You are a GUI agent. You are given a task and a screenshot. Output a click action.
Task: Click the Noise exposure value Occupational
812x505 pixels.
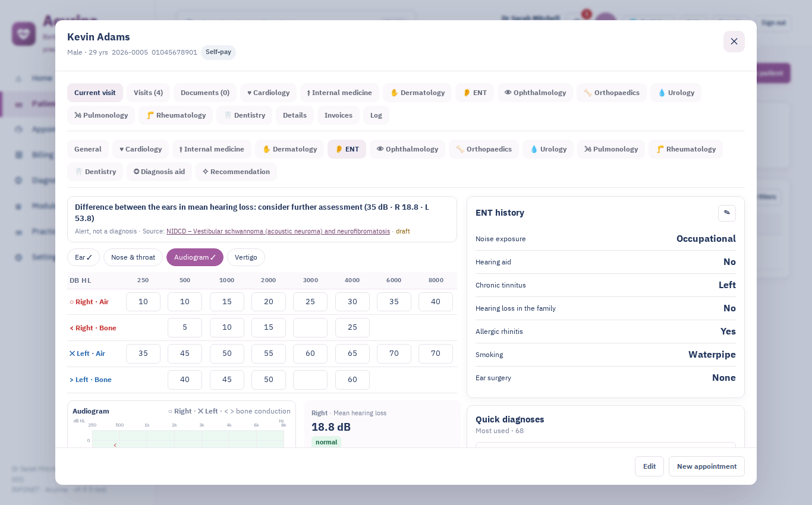tap(706, 239)
